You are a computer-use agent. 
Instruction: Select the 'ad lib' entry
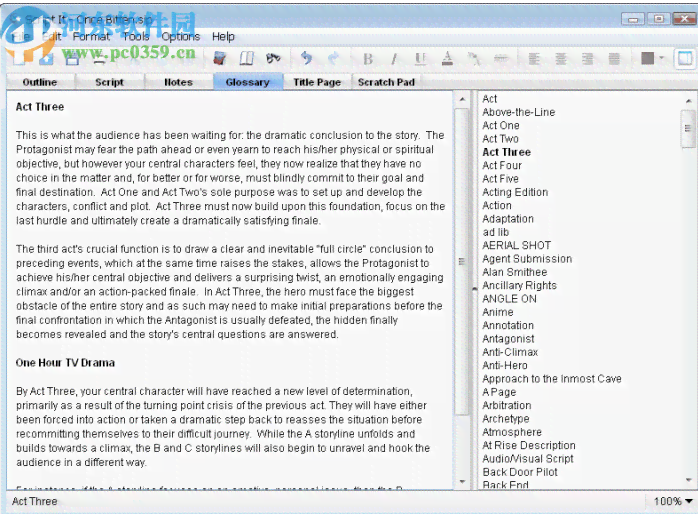pyautogui.click(x=495, y=232)
